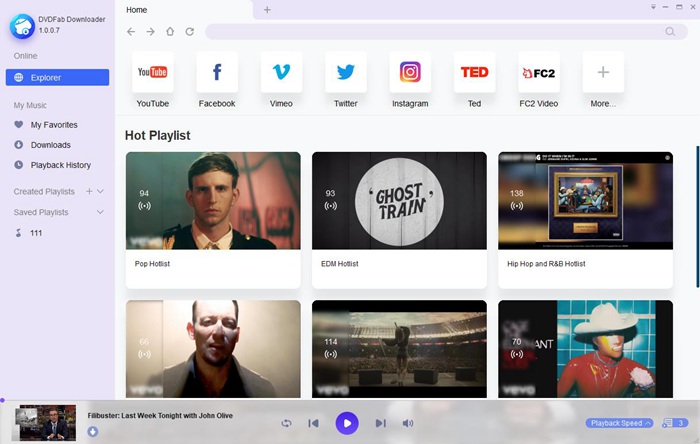Open the Facebook site shortcut
This screenshot has height=444, width=700.
tap(217, 72)
